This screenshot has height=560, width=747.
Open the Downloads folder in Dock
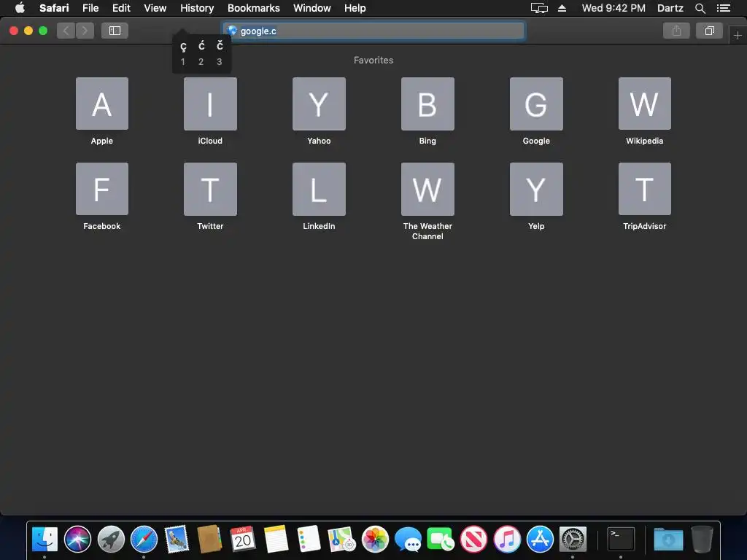pos(668,540)
